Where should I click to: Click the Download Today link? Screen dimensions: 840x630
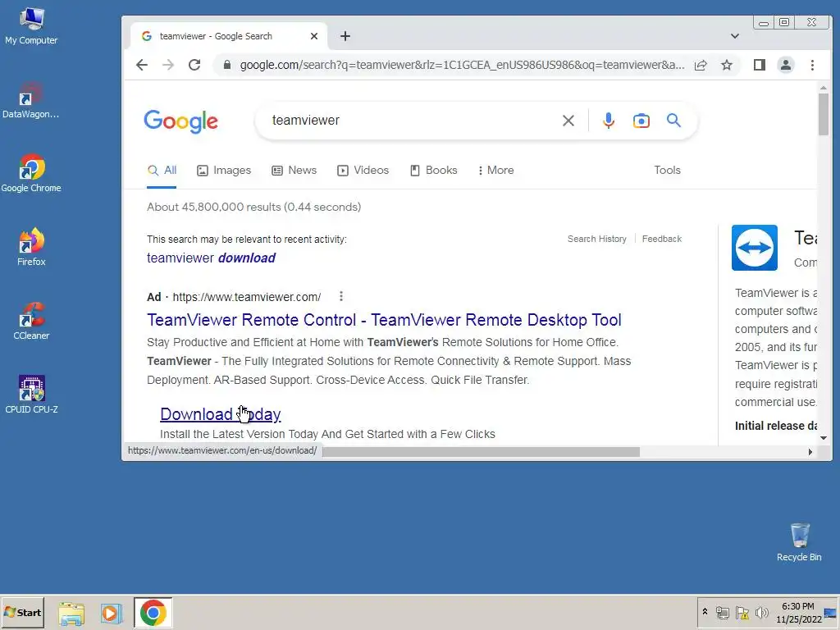pos(220,414)
